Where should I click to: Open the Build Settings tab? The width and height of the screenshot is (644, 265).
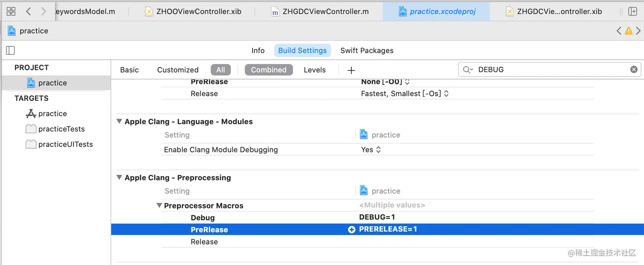pos(302,51)
